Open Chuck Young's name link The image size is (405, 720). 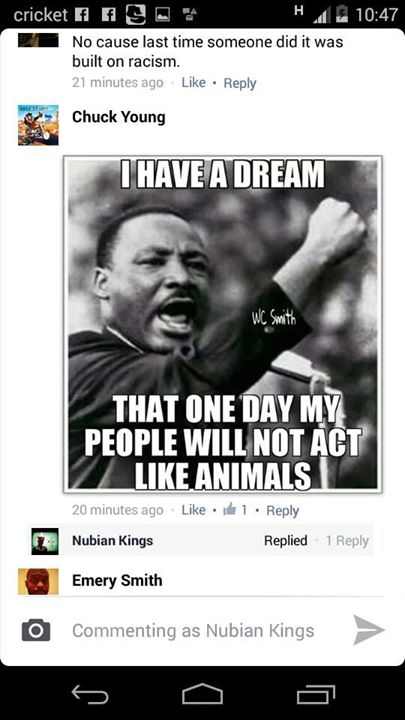coord(118,117)
